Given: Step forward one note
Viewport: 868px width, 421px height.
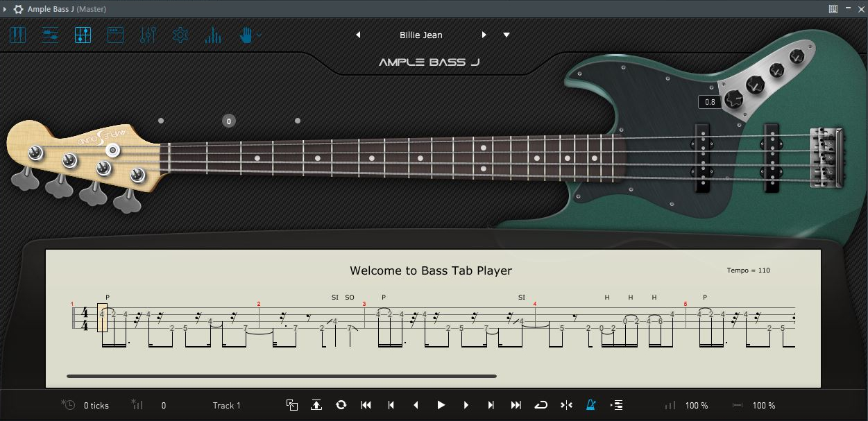Looking at the screenshot, I should click(x=466, y=405).
